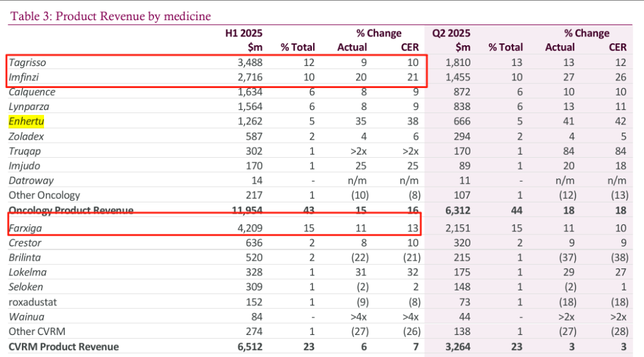Select CVRM total Q2 value 3,264
The image size is (644, 357).
458,347
